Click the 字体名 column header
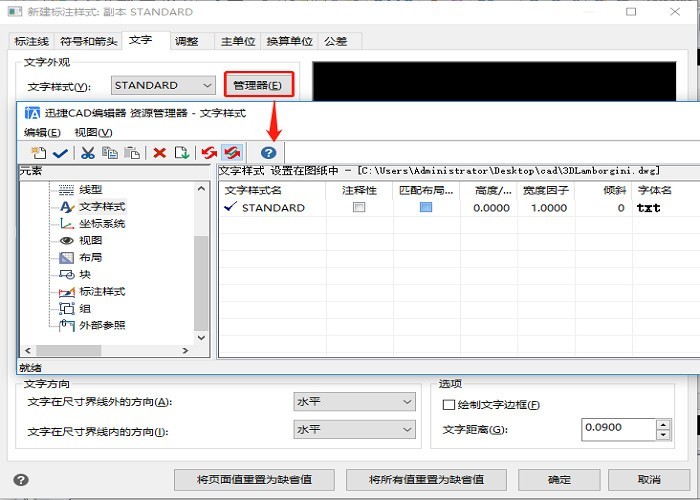Viewport: 700px width, 500px height. [x=666, y=191]
